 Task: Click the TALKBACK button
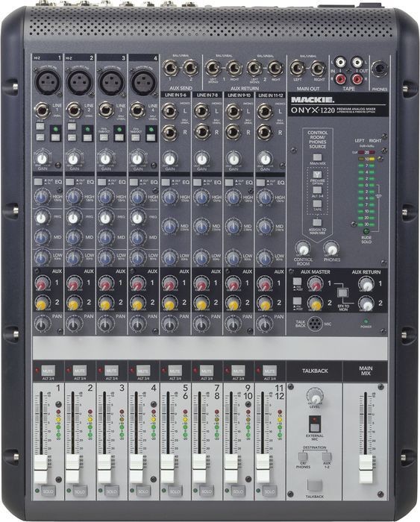(x=315, y=485)
